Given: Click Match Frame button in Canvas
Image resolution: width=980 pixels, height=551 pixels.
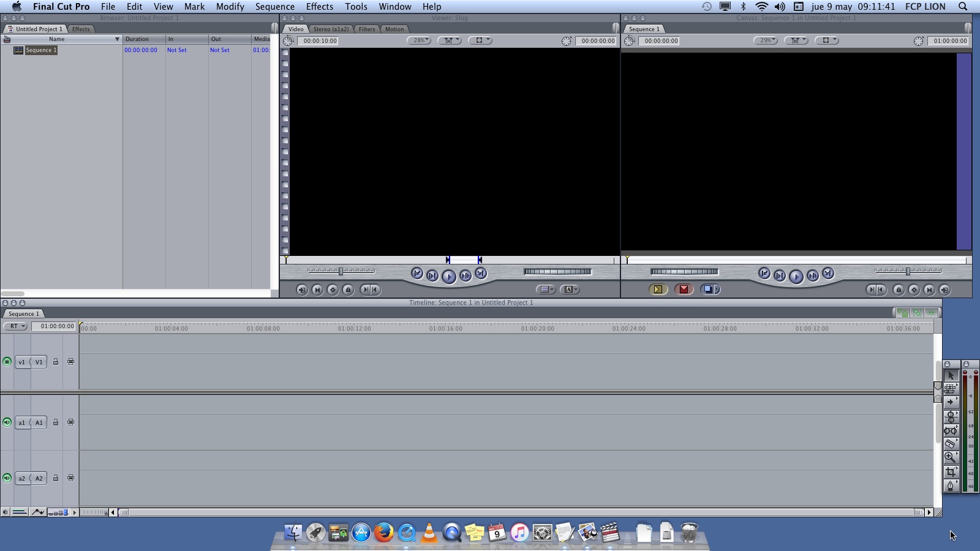Looking at the screenshot, I should click(x=944, y=290).
